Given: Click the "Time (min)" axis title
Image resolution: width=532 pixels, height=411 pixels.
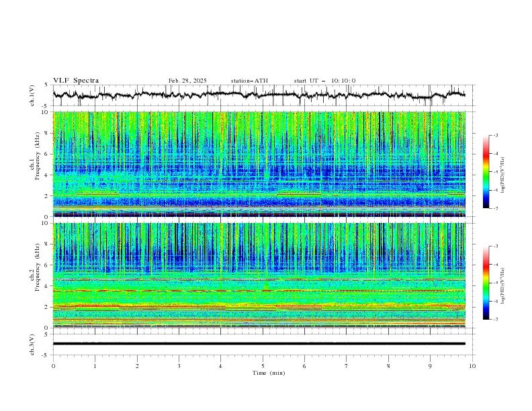Looking at the screenshot, I should 269,373.
